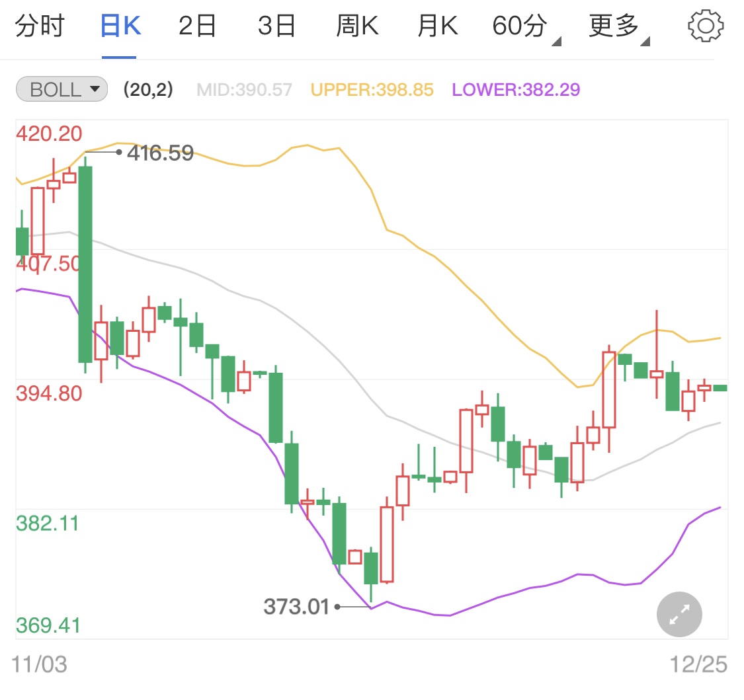Click the 416.59 high price marker
The width and height of the screenshot is (744, 700).
click(x=161, y=153)
